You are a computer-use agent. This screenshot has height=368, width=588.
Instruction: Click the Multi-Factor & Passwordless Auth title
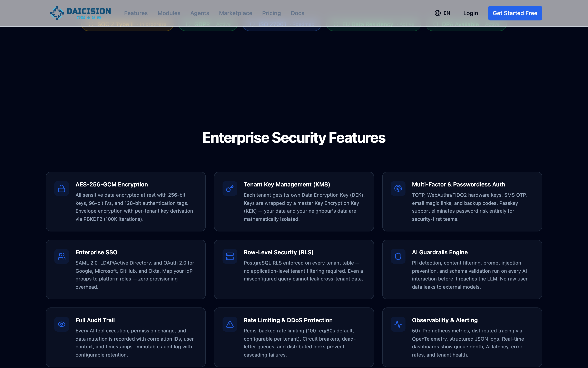[x=458, y=184]
